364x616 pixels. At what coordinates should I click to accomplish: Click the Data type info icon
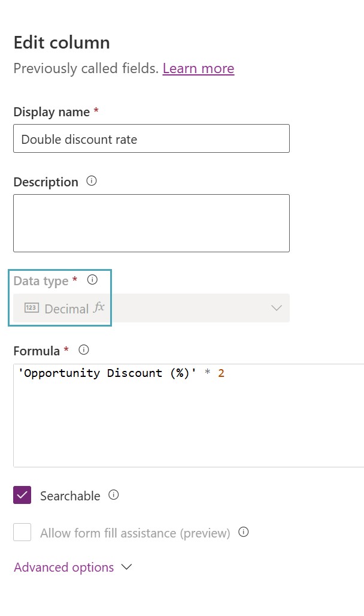92,279
